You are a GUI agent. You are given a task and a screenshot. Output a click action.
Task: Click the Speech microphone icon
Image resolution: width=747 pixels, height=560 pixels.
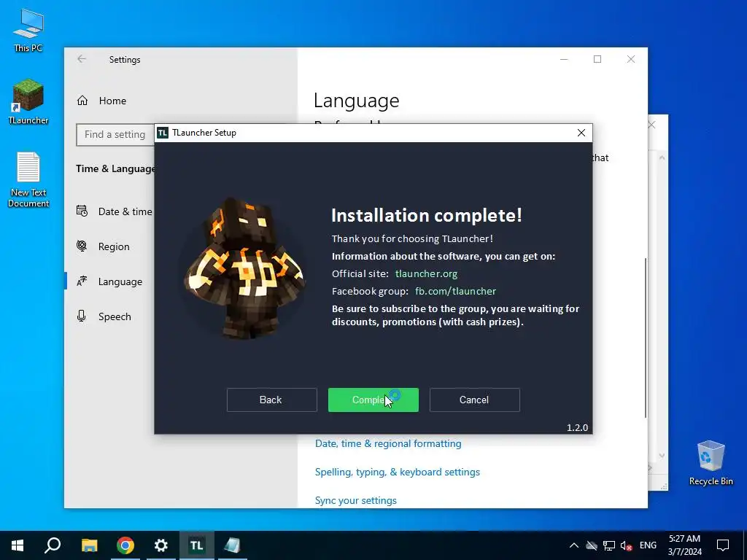pyautogui.click(x=82, y=316)
